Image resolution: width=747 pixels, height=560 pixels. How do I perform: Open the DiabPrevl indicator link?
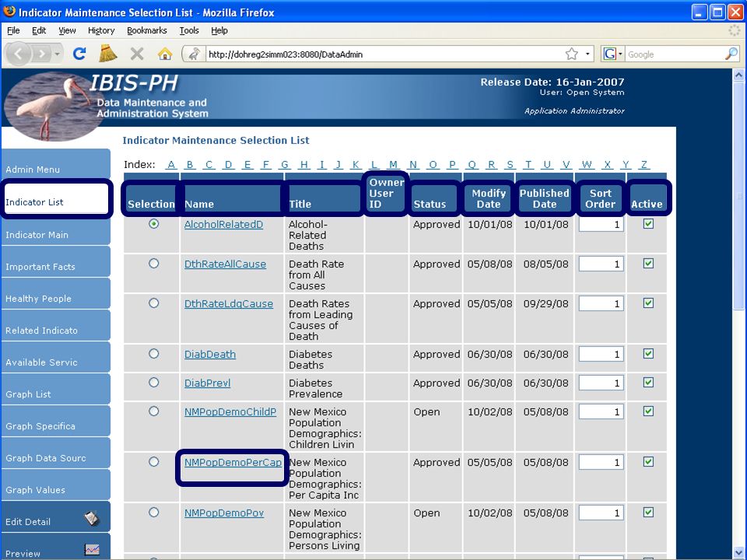point(207,383)
